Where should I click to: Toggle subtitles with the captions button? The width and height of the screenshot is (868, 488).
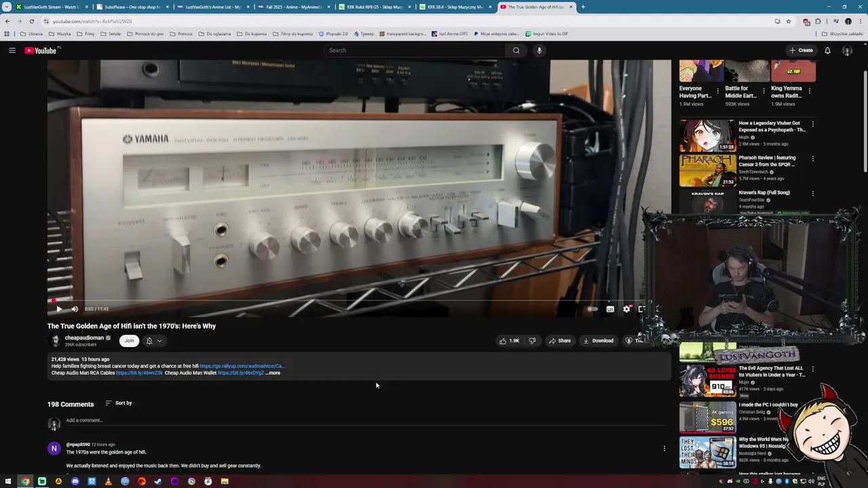610,309
